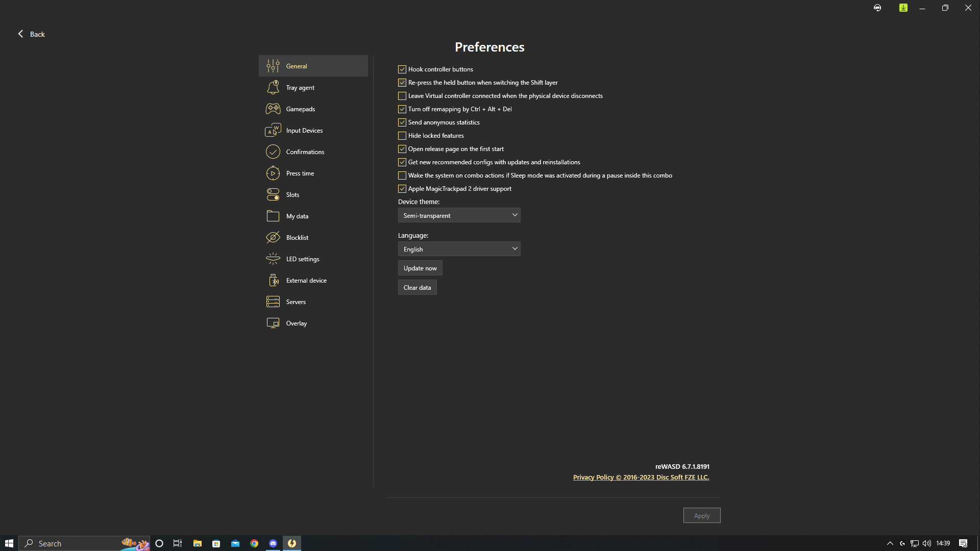Open the External device icon
Image resolution: width=980 pixels, height=551 pixels.
point(273,281)
